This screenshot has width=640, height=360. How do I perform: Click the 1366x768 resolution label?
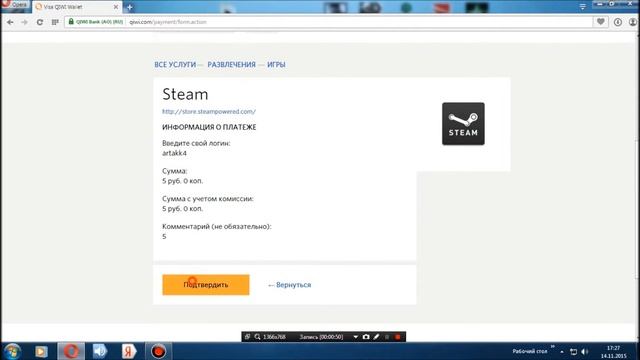[274, 337]
